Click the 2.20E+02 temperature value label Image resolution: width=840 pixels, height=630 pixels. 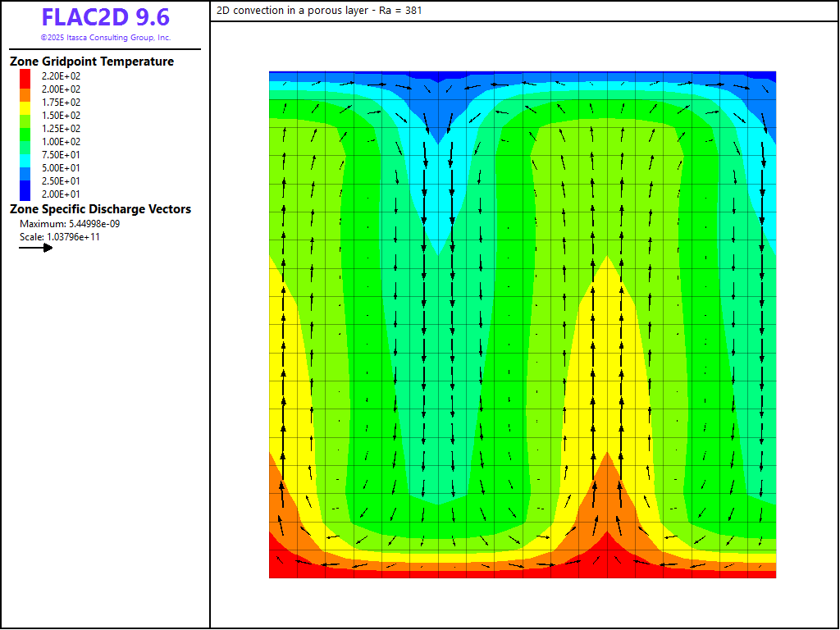point(62,76)
